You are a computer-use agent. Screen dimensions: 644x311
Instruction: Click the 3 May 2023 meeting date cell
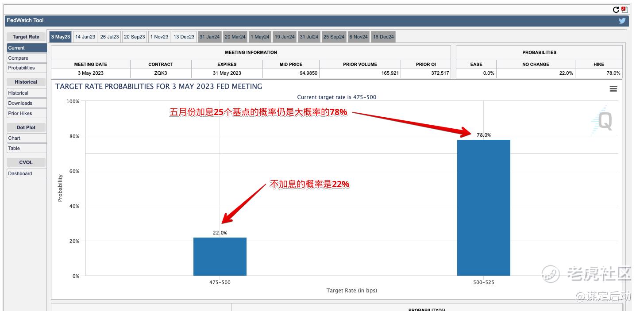coord(91,73)
